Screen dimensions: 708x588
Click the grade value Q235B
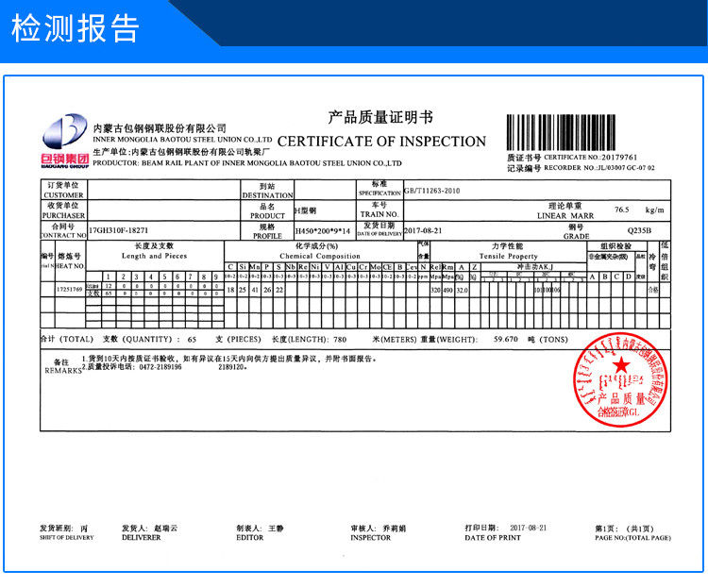640,230
